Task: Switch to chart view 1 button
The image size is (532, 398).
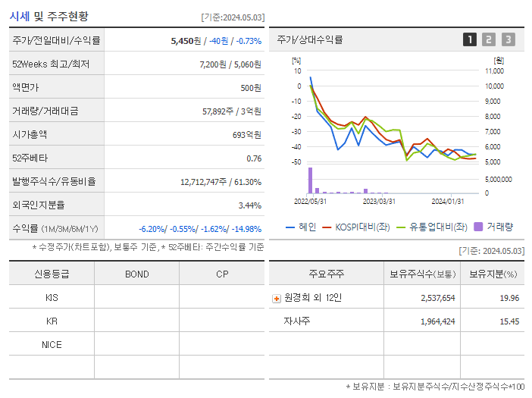Action: click(x=470, y=39)
